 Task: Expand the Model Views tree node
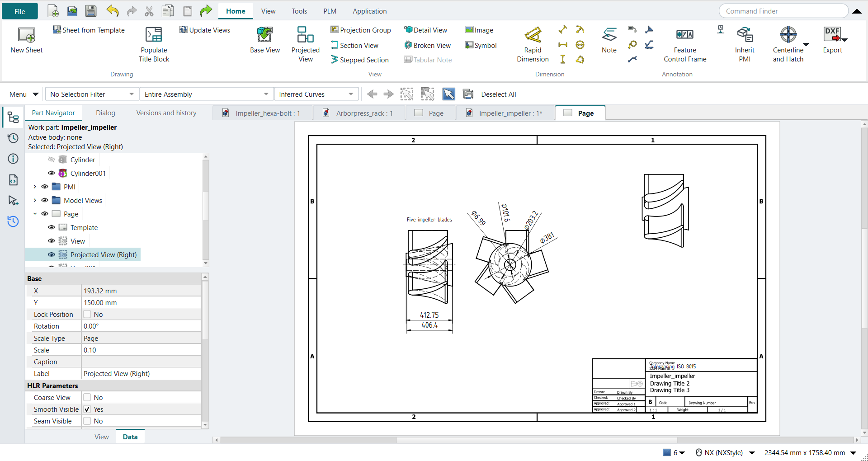click(35, 200)
